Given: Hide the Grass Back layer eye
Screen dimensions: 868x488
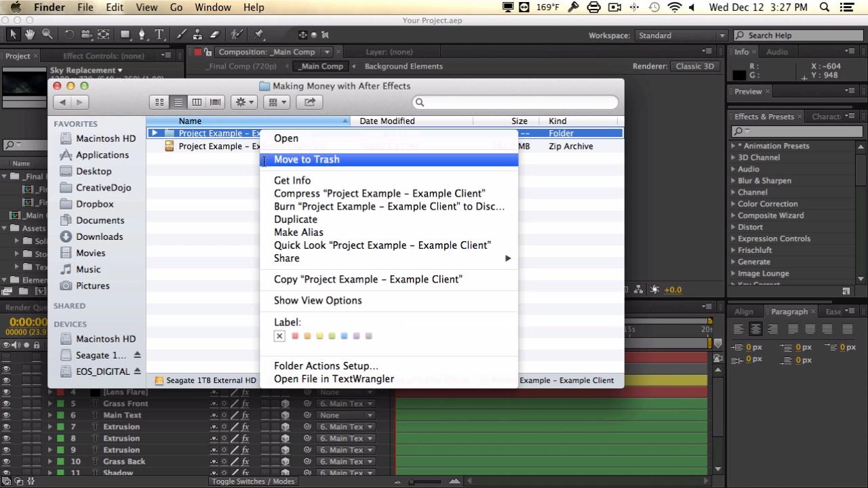Looking at the screenshot, I should tap(6, 461).
